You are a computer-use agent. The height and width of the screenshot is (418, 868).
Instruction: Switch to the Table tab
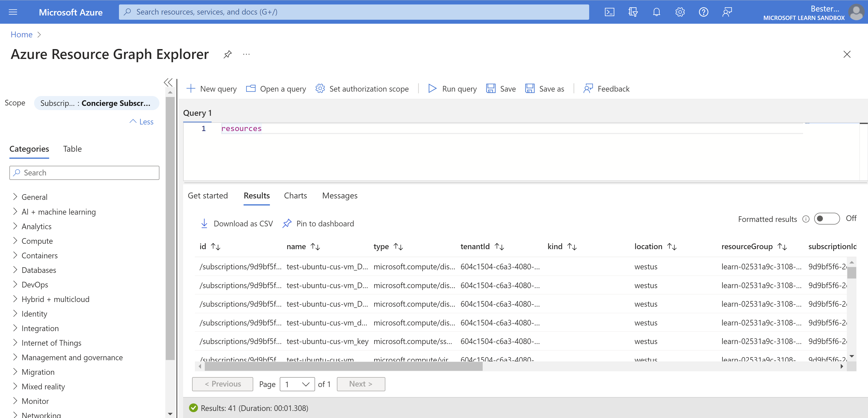pyautogui.click(x=72, y=149)
